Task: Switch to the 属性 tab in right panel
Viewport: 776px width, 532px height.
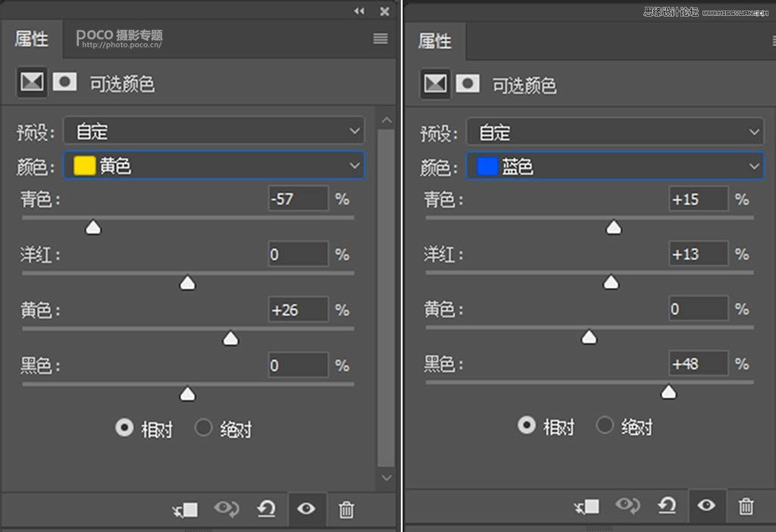Action: 435,41
